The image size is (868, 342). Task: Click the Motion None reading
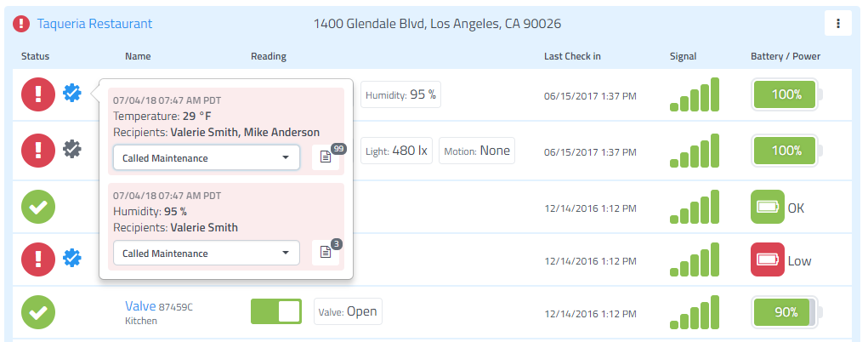pos(477,151)
